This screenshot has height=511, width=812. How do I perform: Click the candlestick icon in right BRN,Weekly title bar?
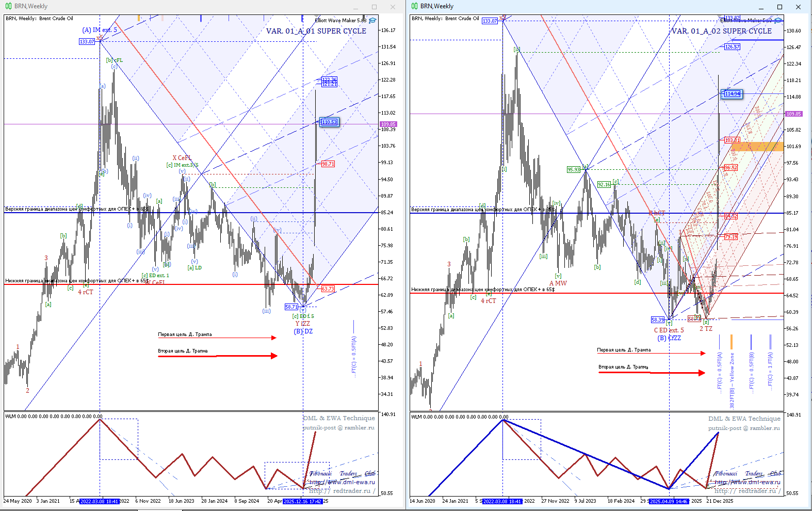coord(415,6)
